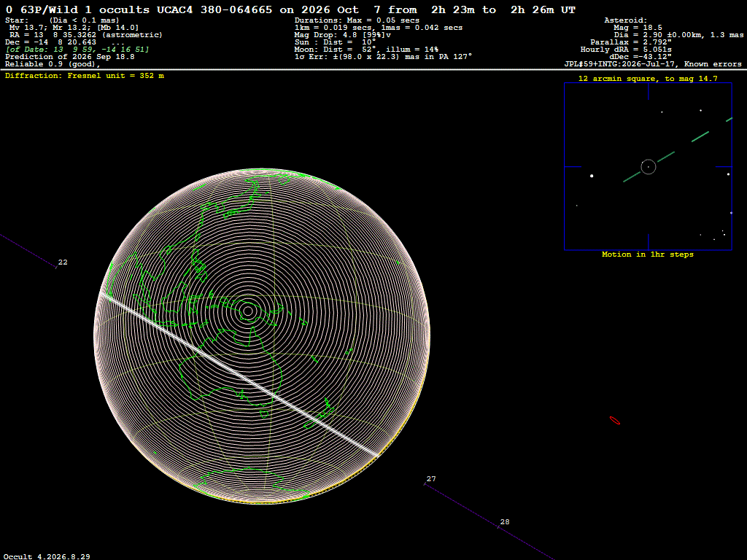Click the 'Diffraction: Fresnel unit = 352 m' text
747x560 pixels.
[85, 76]
